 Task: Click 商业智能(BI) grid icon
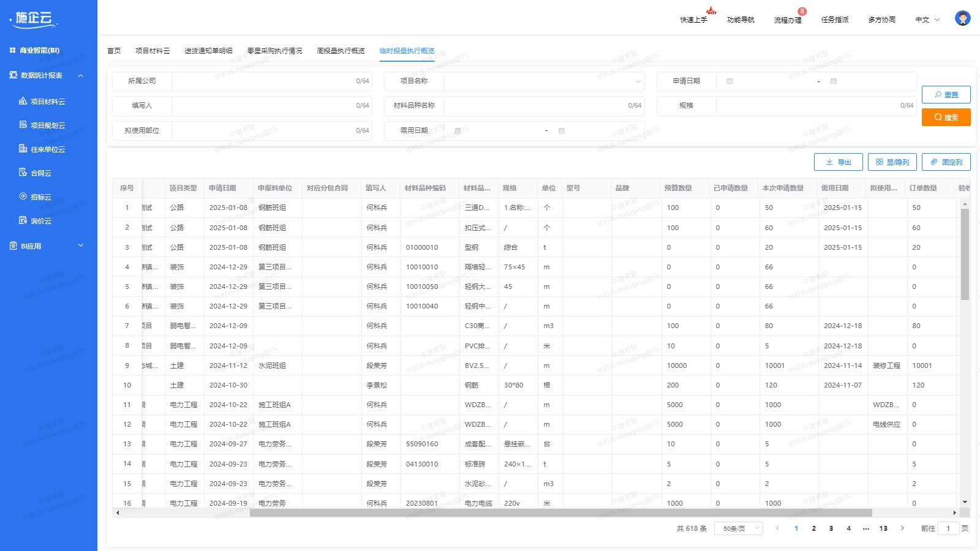pyautogui.click(x=12, y=50)
